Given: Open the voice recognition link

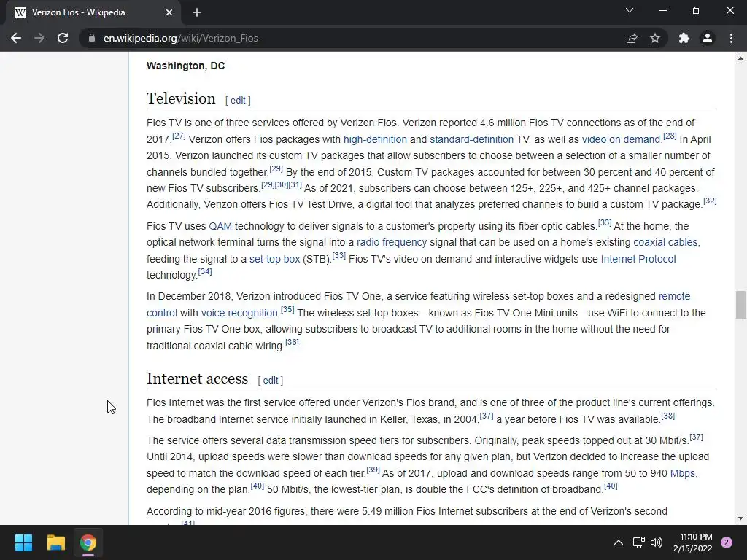Looking at the screenshot, I should (239, 313).
